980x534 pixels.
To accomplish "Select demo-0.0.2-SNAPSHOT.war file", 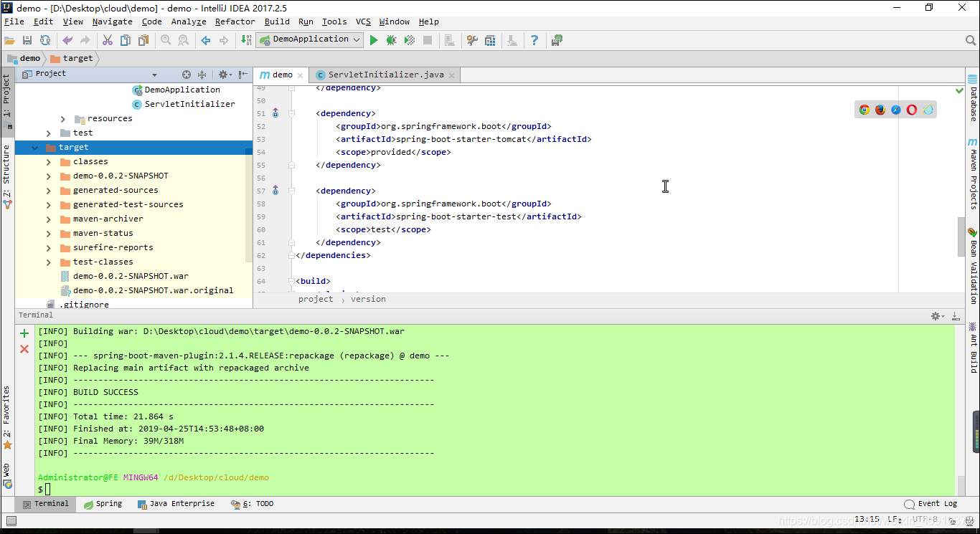I will pyautogui.click(x=131, y=277).
